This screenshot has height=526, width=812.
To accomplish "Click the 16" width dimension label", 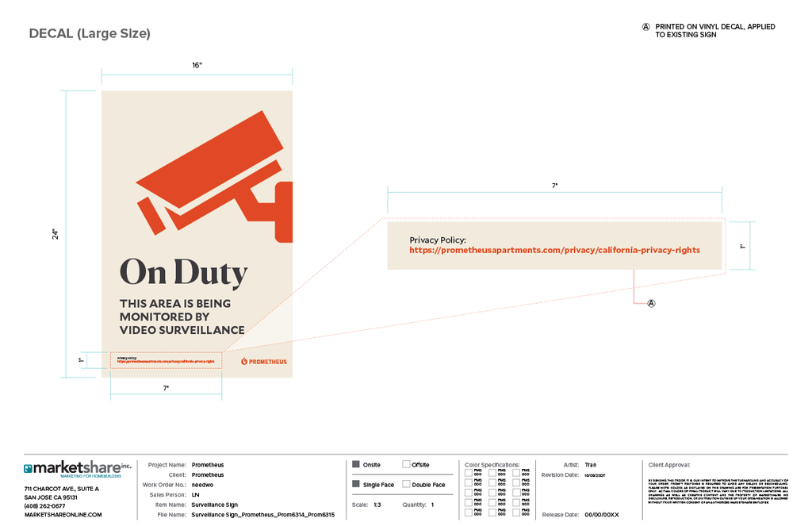I will pos(197,65).
